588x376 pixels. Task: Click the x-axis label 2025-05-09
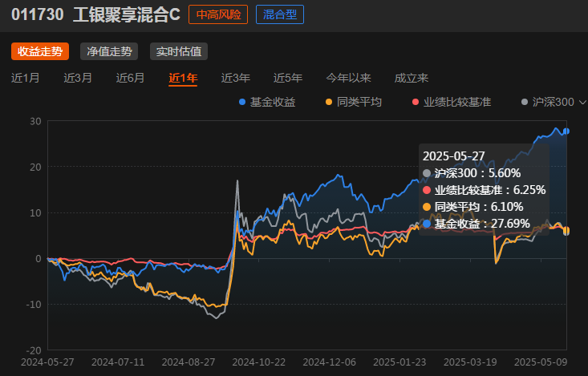541,362
